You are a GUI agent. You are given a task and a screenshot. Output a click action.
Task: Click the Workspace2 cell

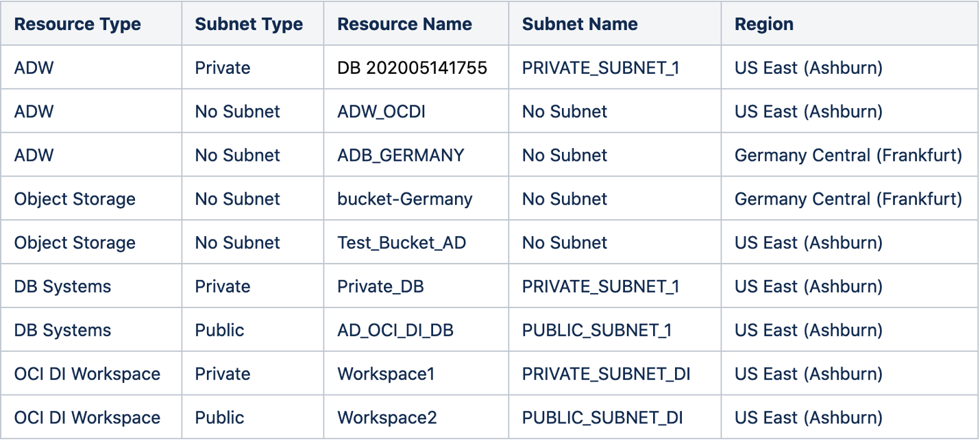pos(387,418)
